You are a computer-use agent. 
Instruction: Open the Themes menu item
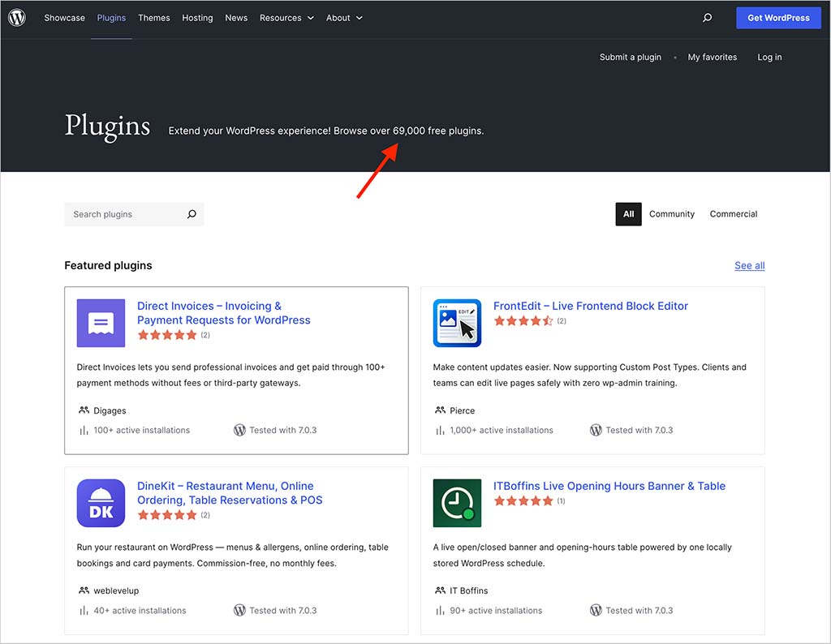coord(153,18)
